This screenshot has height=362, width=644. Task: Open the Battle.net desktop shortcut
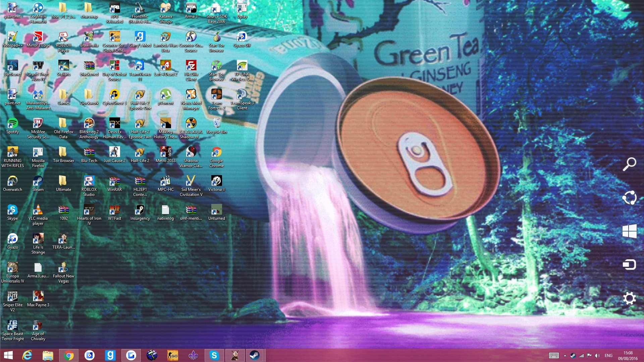(13, 68)
